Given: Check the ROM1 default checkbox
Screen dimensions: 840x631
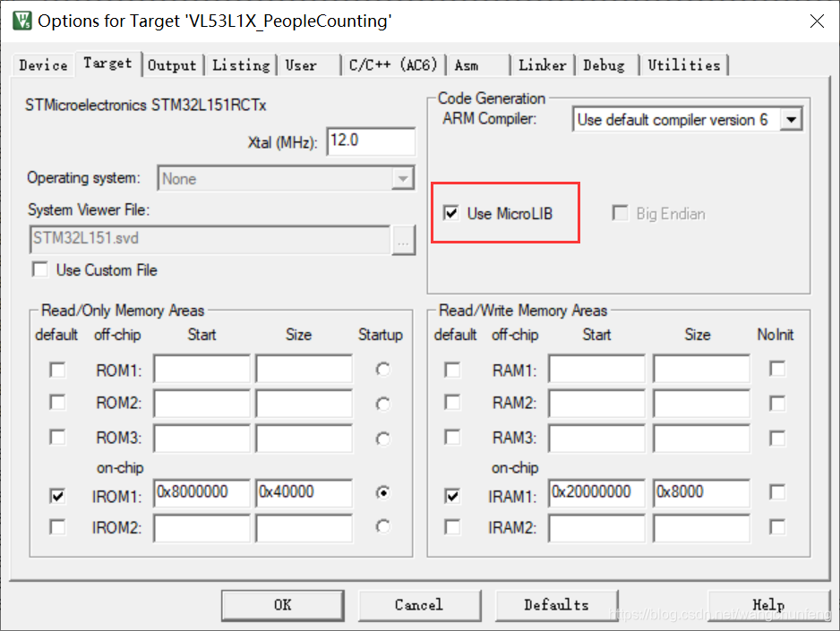Looking at the screenshot, I should pyautogui.click(x=57, y=370).
